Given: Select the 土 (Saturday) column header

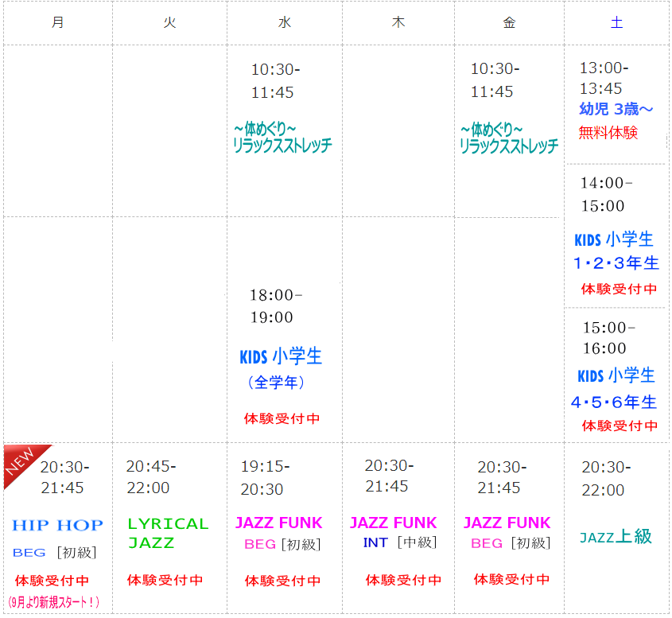Looking at the screenshot, I should [x=616, y=23].
